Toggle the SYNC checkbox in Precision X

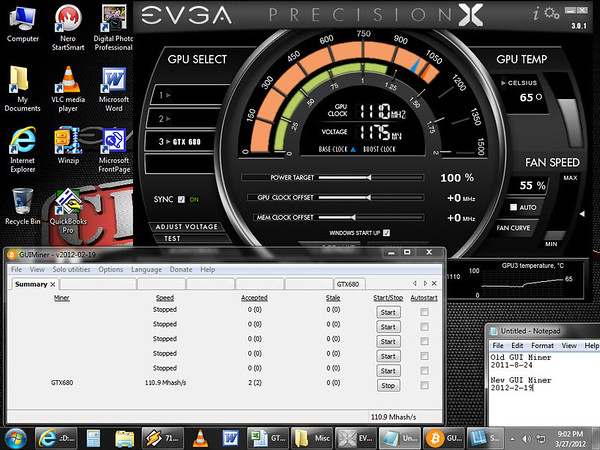point(181,199)
